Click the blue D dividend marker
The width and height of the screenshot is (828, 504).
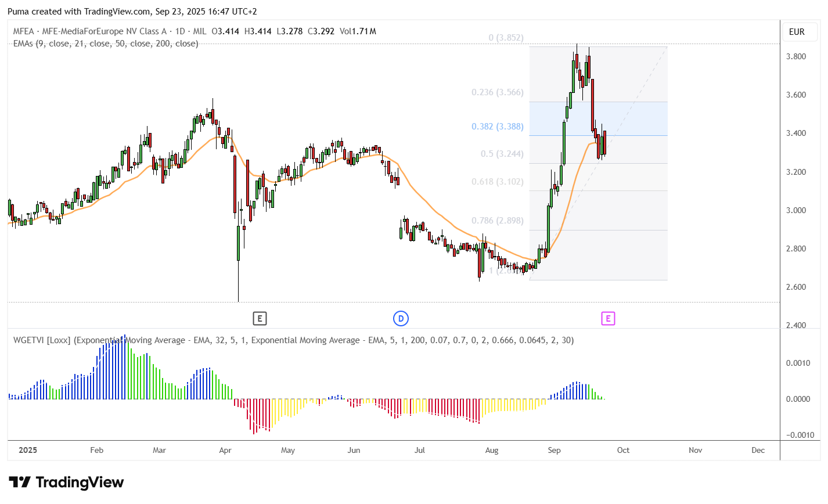401,318
